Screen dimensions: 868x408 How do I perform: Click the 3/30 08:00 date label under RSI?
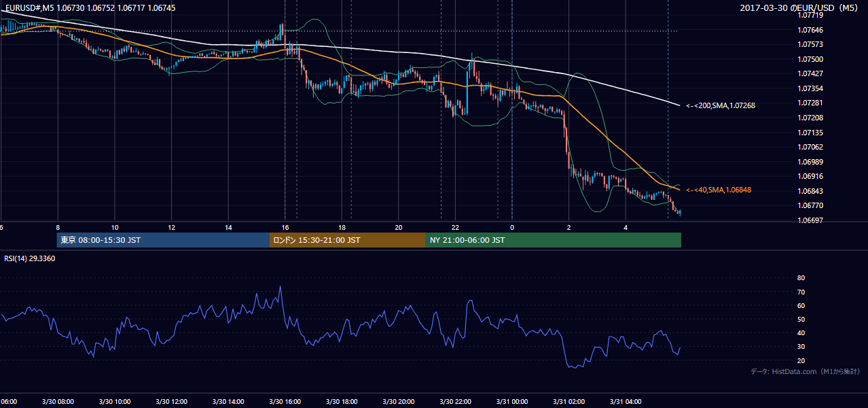coord(58,401)
